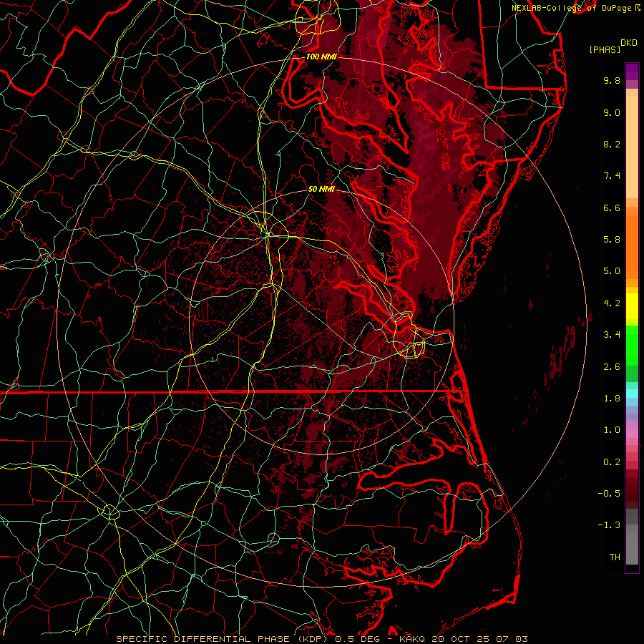Click the 3.4 scale value
Viewport: 644px width, 644px height.
pos(612,335)
